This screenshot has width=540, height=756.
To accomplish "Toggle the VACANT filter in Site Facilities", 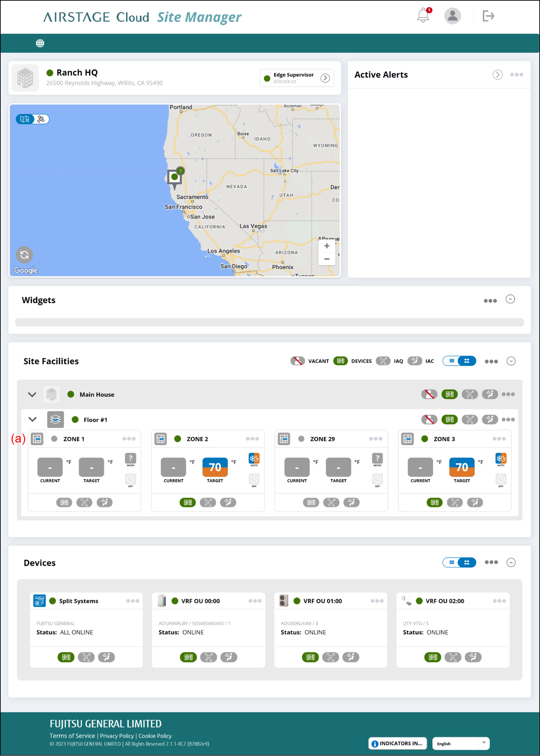I will (298, 361).
